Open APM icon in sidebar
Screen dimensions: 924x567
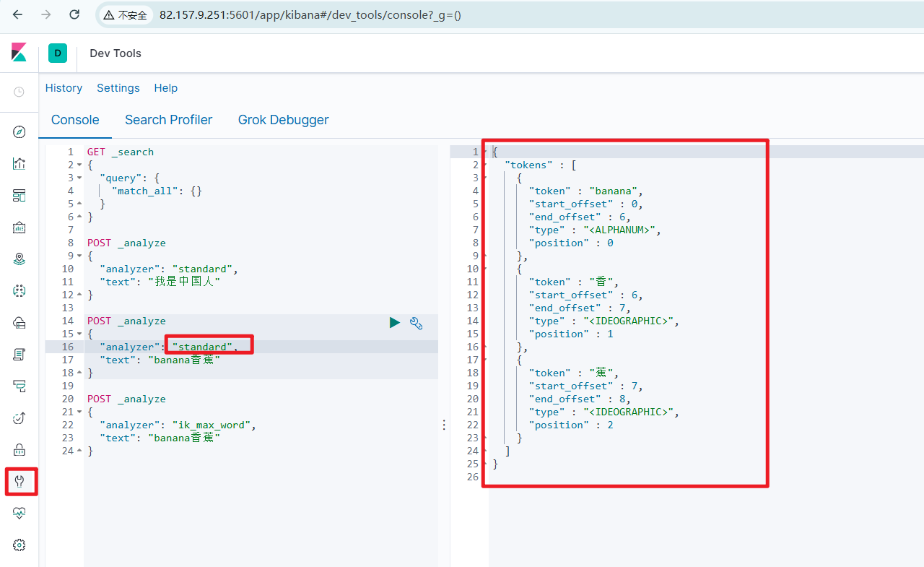[19, 386]
